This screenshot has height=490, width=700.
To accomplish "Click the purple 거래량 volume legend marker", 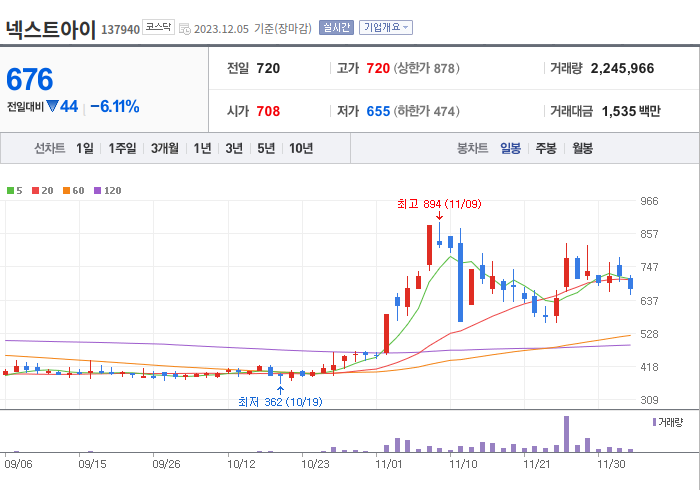I will click(654, 422).
